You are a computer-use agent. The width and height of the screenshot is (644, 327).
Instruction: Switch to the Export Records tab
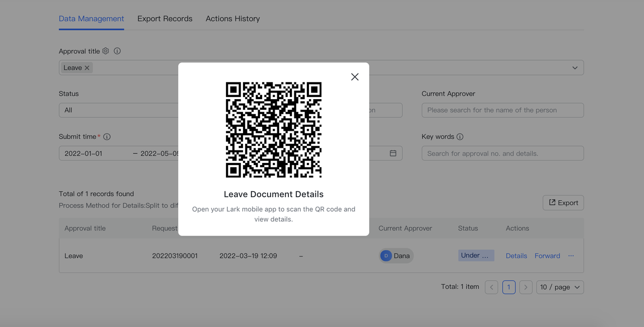coord(165,19)
